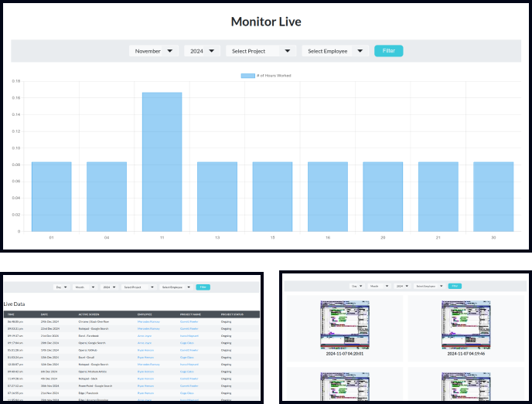Open the screenshot thumbnail dated 2024-11-07 04:20:01
Screen dimensions: 532x404
click(x=345, y=324)
